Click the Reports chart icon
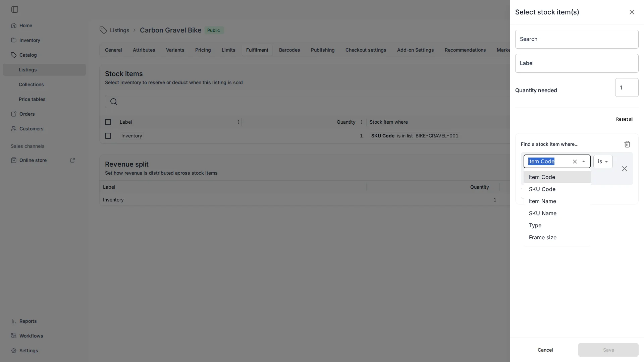Screen dimensions: 644x362 (13, 321)
